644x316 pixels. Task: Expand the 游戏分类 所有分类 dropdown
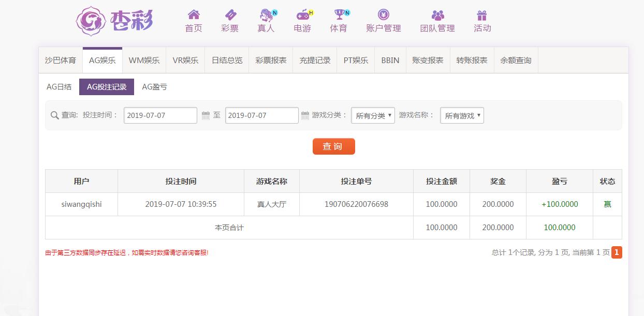click(373, 115)
